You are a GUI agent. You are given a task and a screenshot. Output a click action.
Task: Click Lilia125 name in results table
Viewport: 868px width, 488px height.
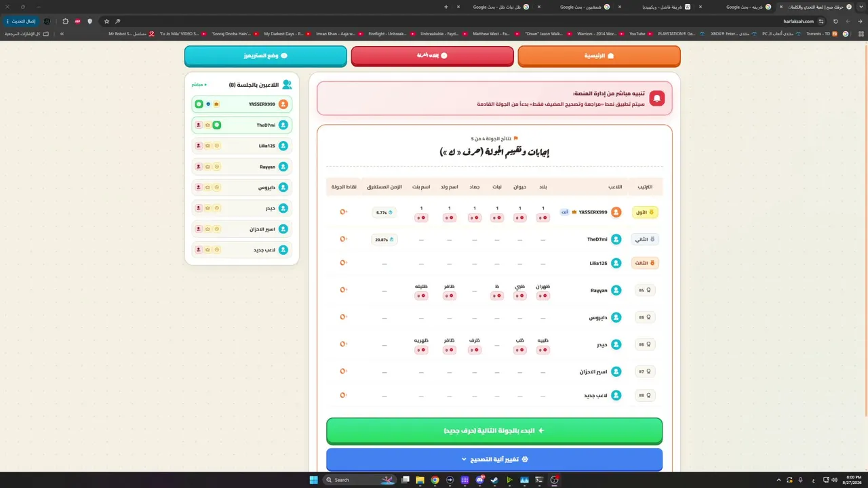tap(598, 263)
